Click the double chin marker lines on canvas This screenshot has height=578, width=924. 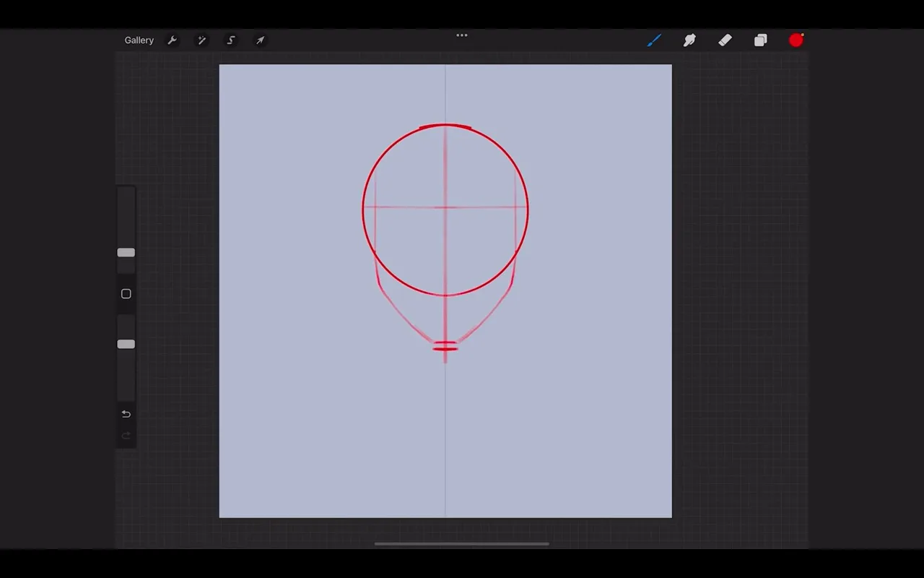pyautogui.click(x=445, y=346)
